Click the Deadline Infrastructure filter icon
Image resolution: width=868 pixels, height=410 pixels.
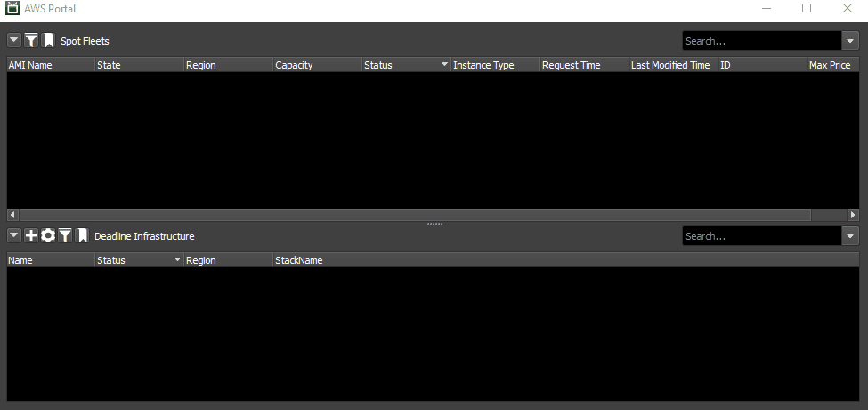pos(65,235)
